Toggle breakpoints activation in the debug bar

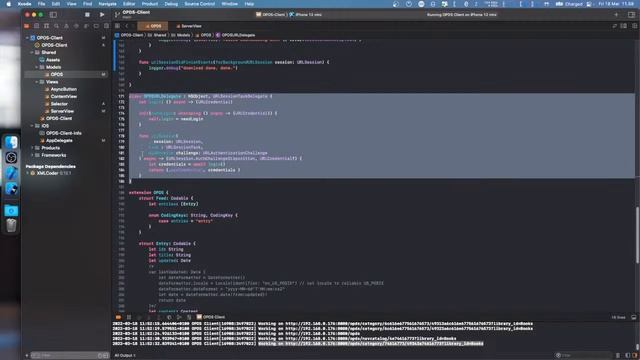[x=118, y=317]
